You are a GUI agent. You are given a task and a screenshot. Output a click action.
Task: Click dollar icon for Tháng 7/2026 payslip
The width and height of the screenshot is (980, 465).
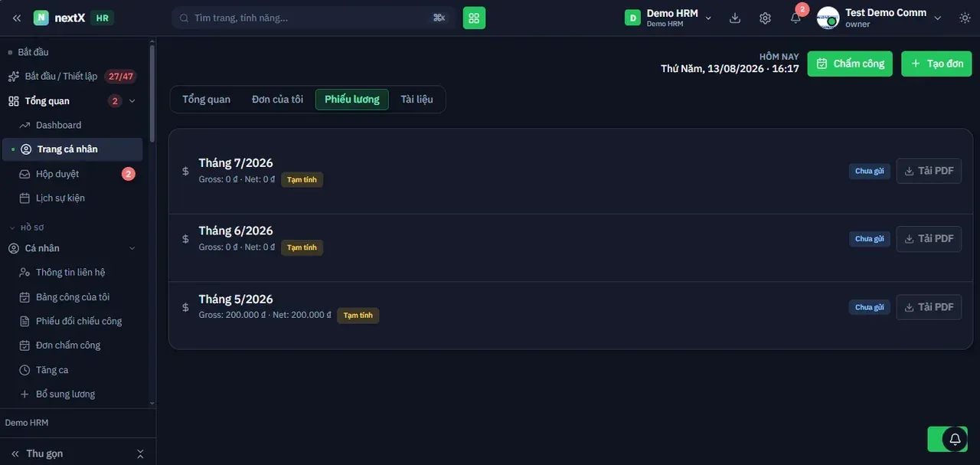185,171
